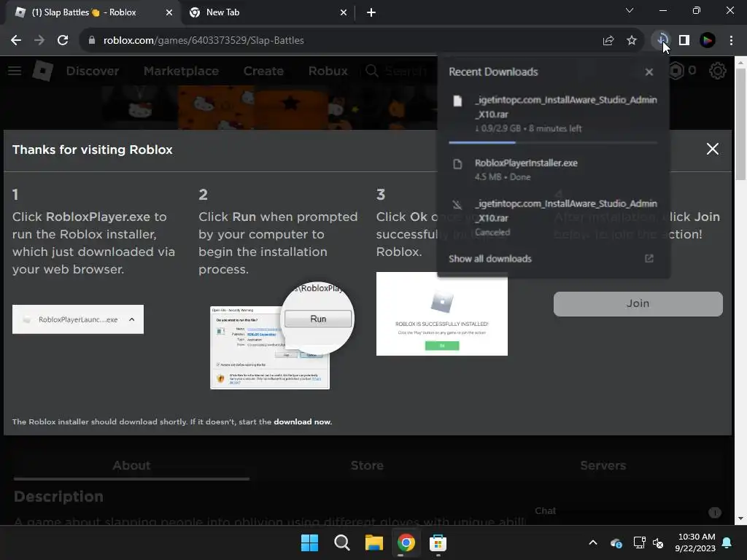Share this page via the share icon

click(x=608, y=41)
